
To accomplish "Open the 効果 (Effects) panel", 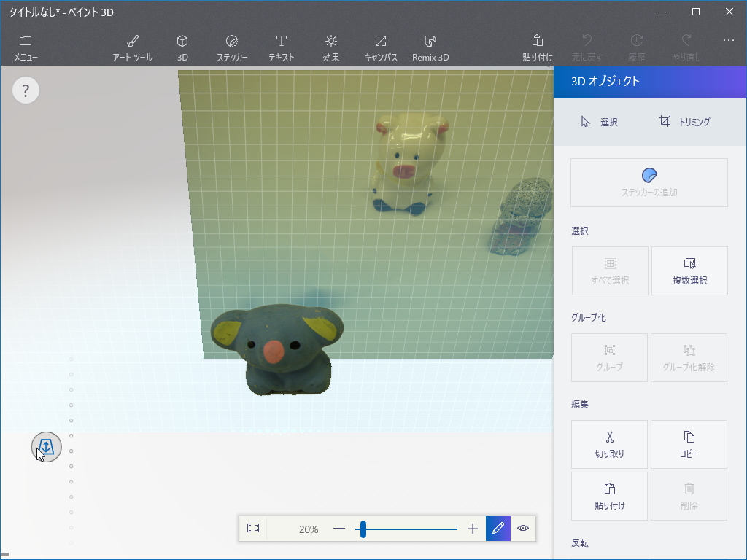I will [x=330, y=45].
